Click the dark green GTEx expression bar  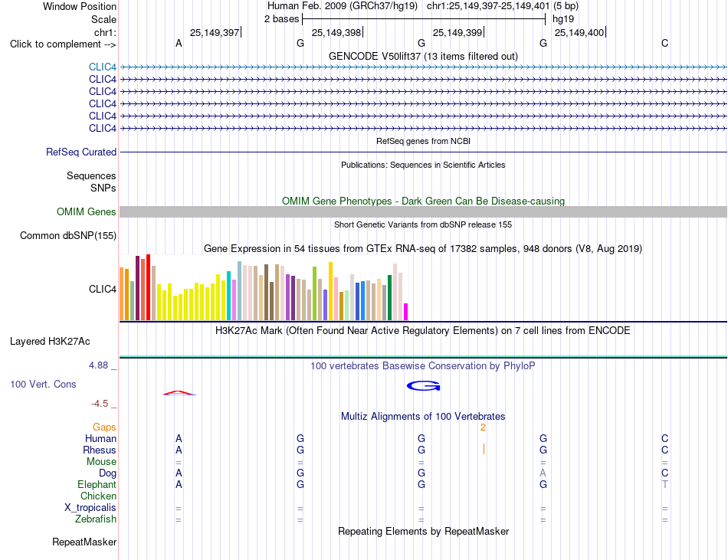(389, 297)
